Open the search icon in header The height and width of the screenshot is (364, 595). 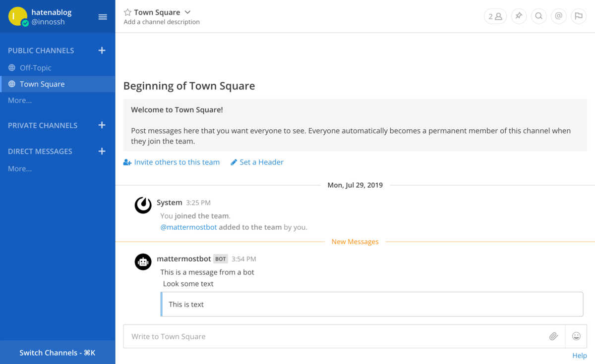[x=538, y=16]
